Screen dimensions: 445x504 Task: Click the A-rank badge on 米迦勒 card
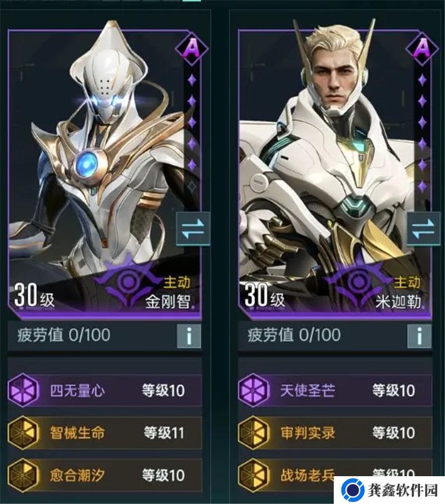(422, 49)
